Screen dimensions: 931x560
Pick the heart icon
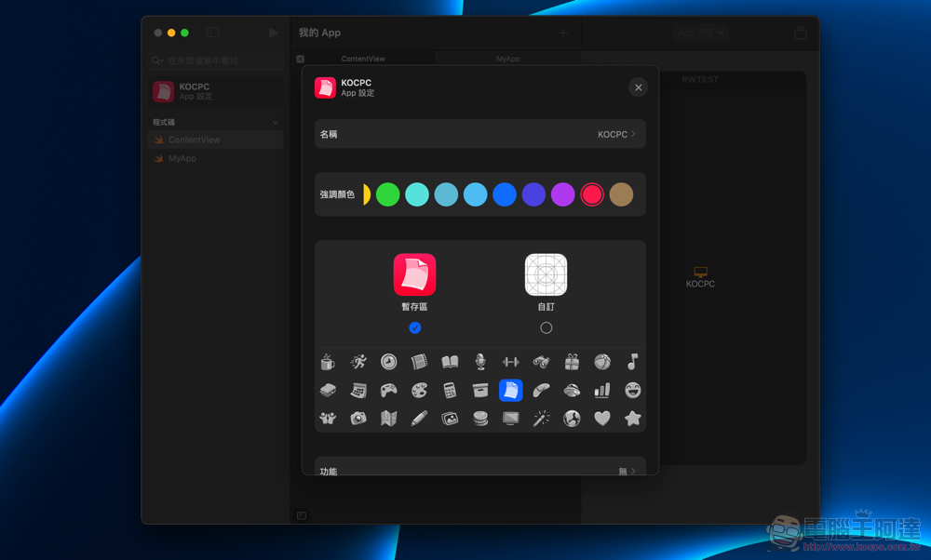pyautogui.click(x=602, y=419)
